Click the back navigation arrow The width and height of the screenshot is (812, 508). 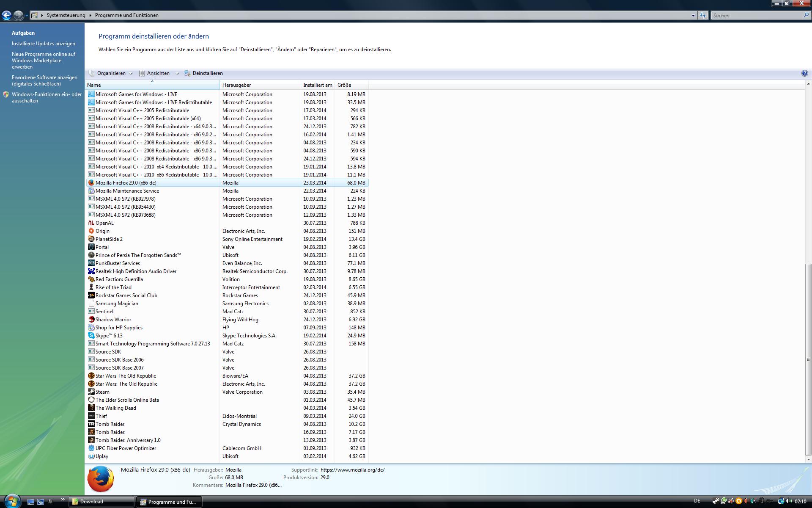coord(6,15)
